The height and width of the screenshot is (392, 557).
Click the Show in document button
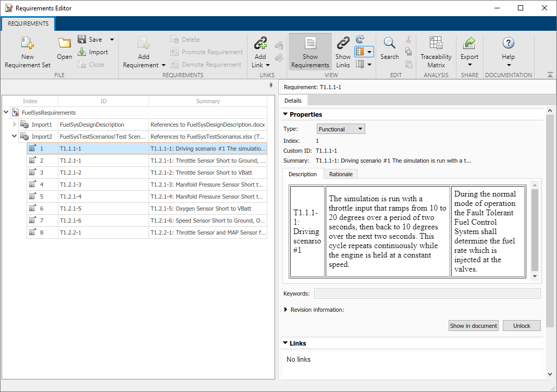[474, 326]
